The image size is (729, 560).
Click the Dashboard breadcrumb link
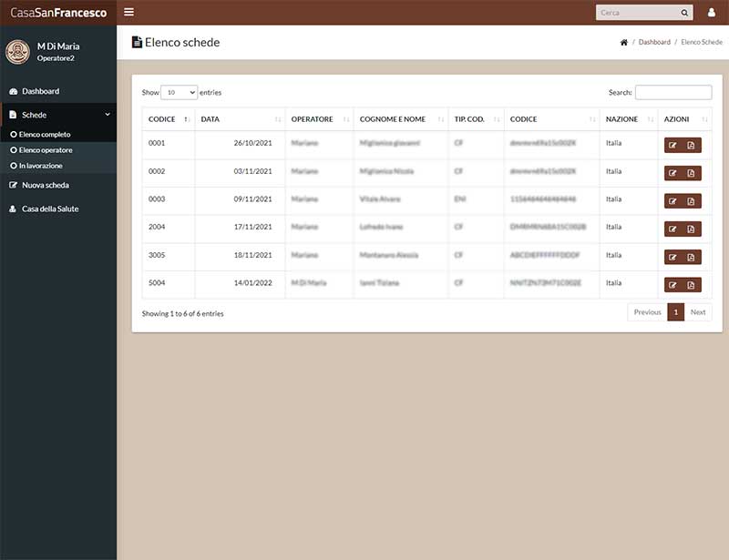tap(654, 42)
